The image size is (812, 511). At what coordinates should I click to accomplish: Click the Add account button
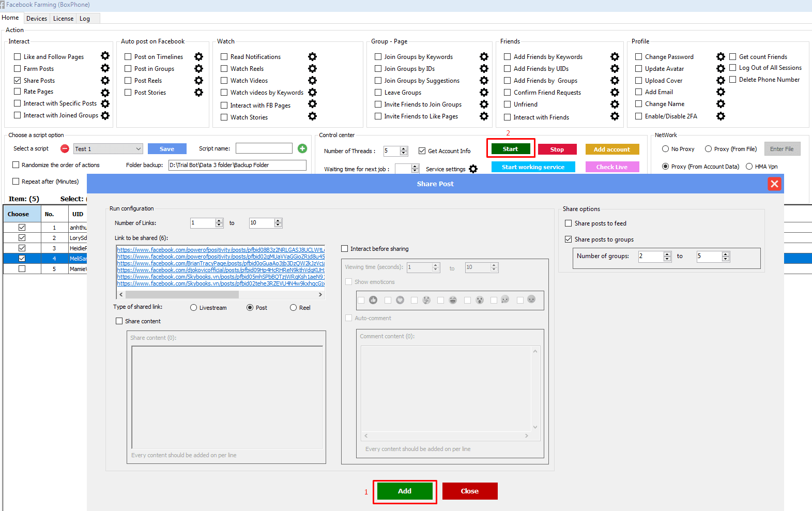click(612, 149)
